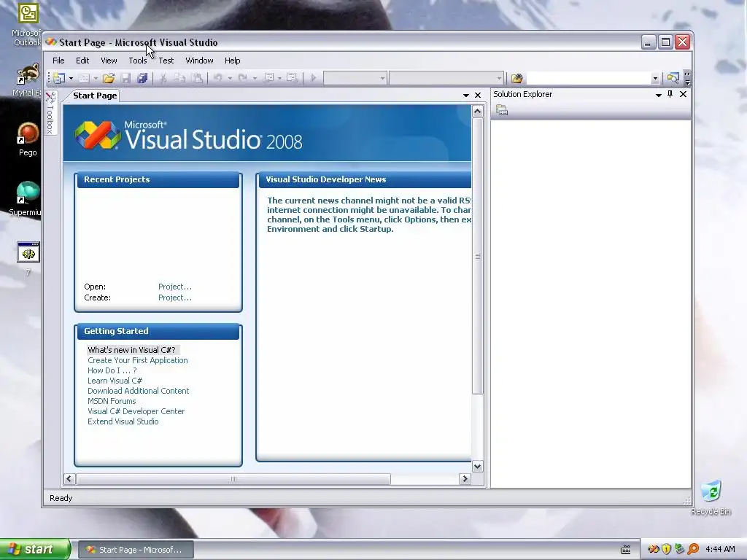The width and height of the screenshot is (747, 560).
Task: Open the Tools menu
Action: 138,61
